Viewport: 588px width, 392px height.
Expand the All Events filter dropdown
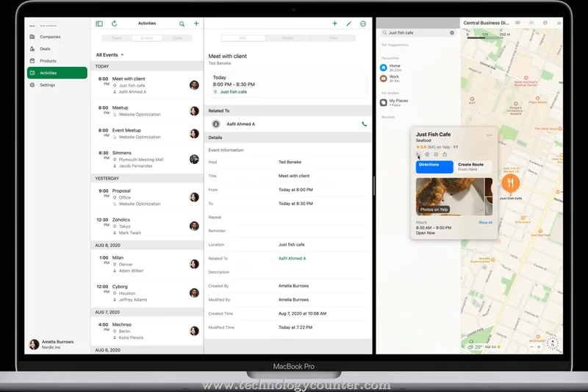(x=110, y=54)
